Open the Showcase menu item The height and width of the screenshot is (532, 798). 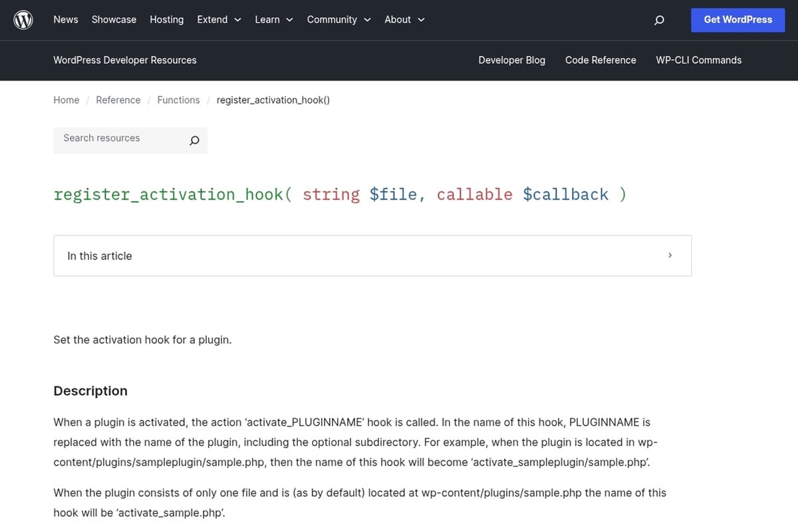pos(114,20)
